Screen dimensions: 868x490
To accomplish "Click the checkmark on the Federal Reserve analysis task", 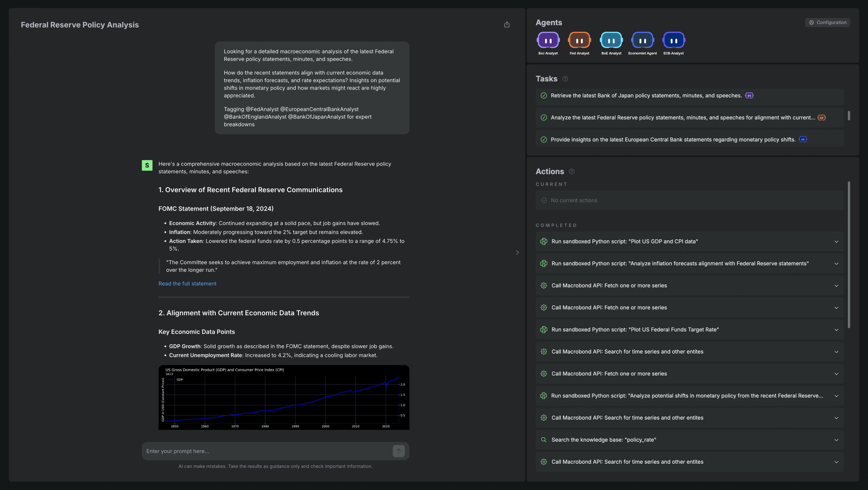I will click(x=544, y=118).
